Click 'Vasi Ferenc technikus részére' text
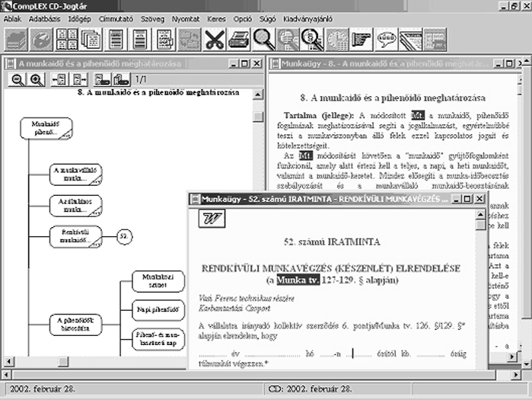The height and width of the screenshot is (400, 532). pyautogui.click(x=247, y=299)
